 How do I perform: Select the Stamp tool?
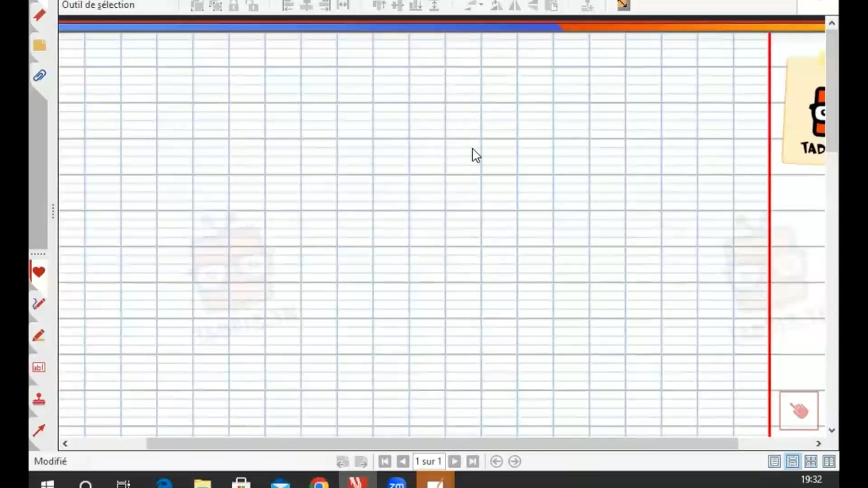[39, 399]
